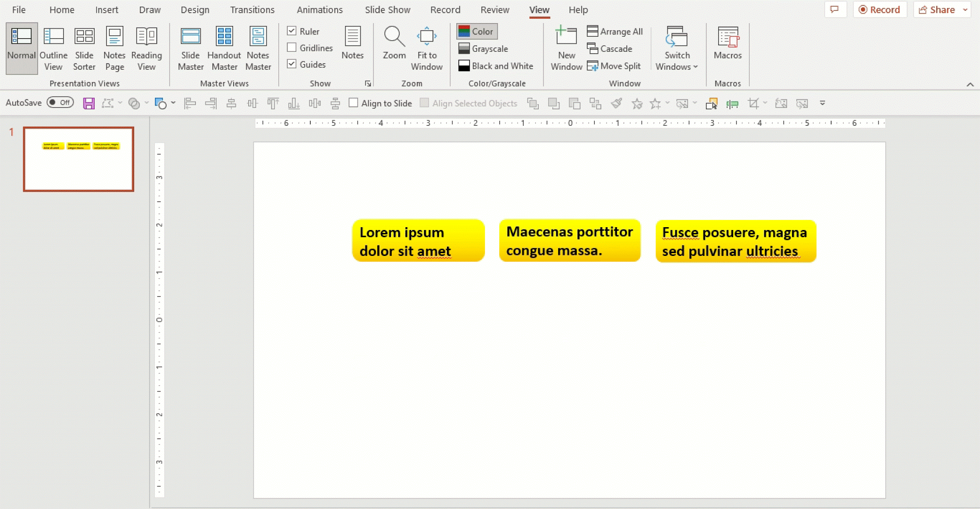Click Fit to Window
This screenshot has width=980, height=509.
pos(427,48)
